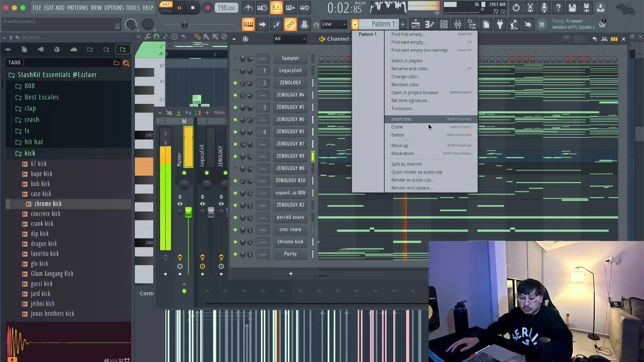Image resolution: width=644 pixels, height=362 pixels.
Task: Click the Channel rack step sequencer icon
Action: click(x=614, y=39)
